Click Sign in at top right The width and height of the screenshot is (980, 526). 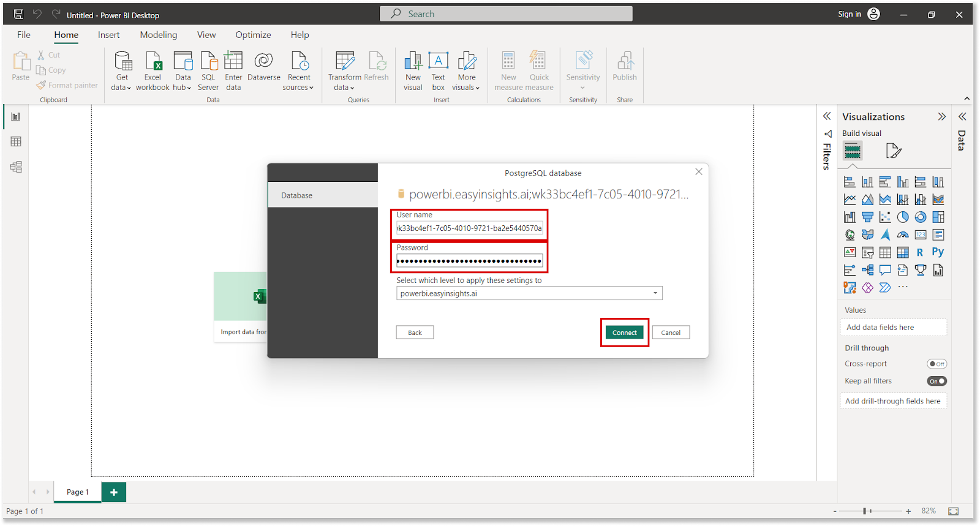point(858,14)
